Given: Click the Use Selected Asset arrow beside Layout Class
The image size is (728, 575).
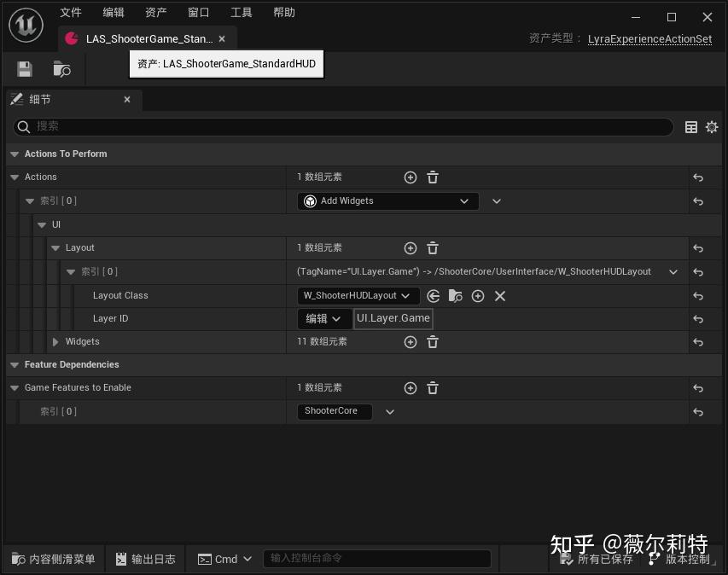Looking at the screenshot, I should pos(433,296).
